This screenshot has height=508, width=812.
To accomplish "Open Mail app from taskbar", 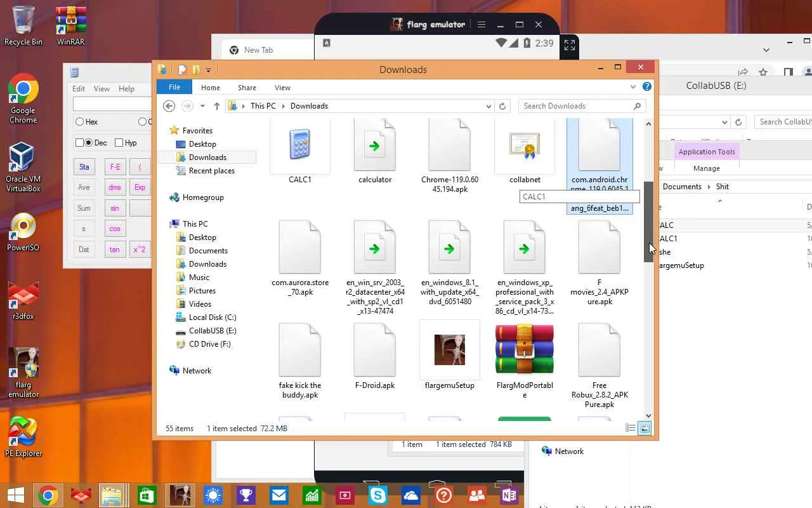I will 278,495.
